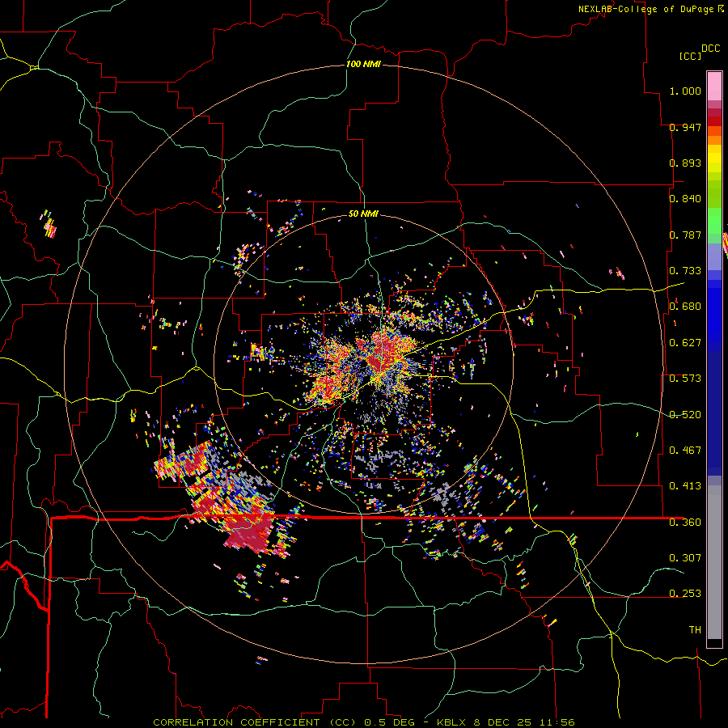Click the 50 NMI range ring label

point(363,214)
